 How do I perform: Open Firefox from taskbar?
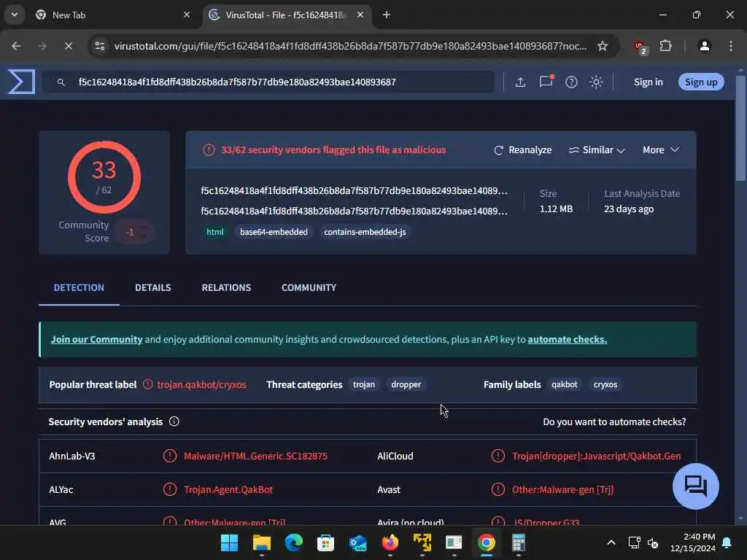pos(390,542)
